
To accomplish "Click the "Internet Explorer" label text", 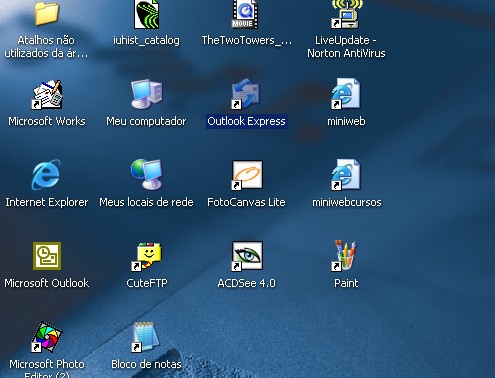I will 47,202.
